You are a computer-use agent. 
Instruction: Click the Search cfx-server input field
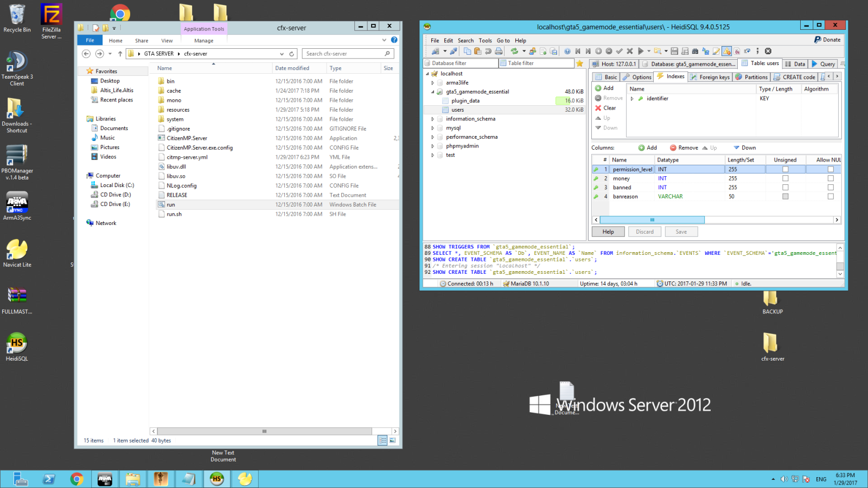click(x=348, y=54)
